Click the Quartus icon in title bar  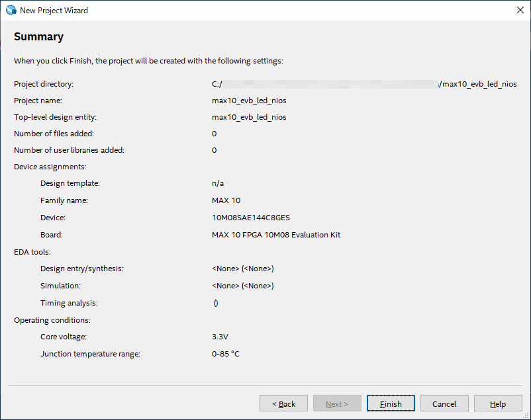[x=11, y=10]
